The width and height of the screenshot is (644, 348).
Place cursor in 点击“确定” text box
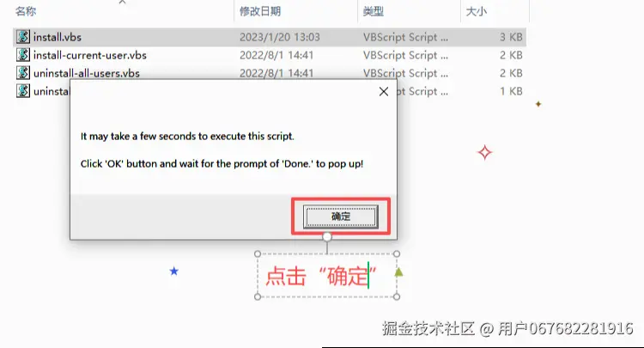click(x=327, y=275)
